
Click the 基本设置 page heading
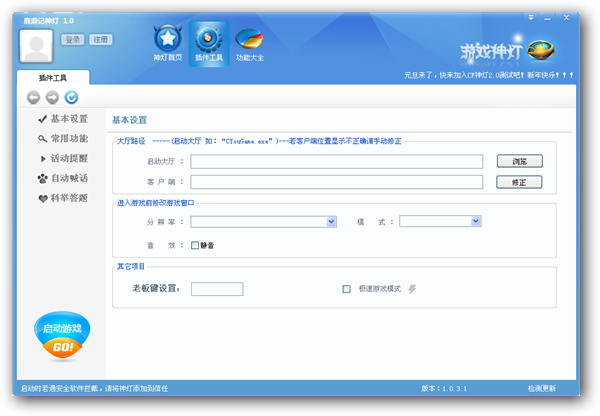(x=129, y=120)
